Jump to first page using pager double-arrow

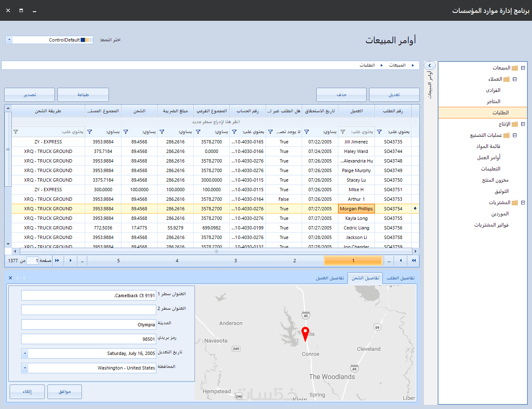(414, 261)
